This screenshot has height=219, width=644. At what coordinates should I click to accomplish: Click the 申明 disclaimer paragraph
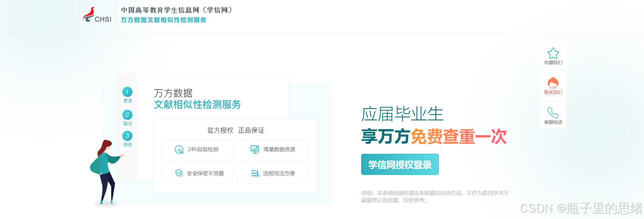pyautogui.click(x=435, y=197)
